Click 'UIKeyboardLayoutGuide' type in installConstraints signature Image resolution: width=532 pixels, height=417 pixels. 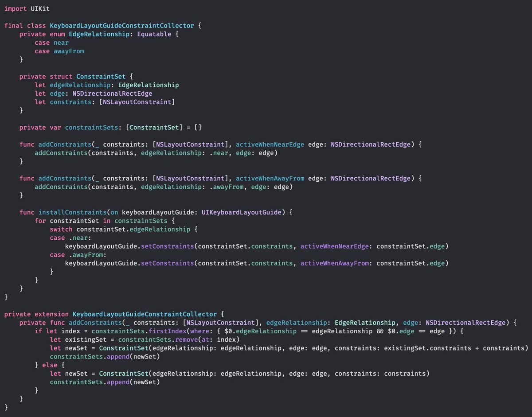(x=242, y=212)
